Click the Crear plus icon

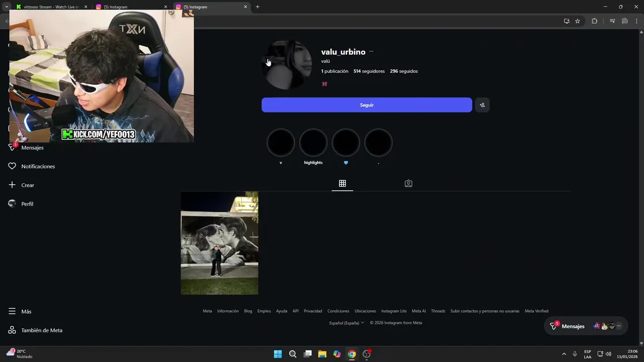[x=12, y=185]
